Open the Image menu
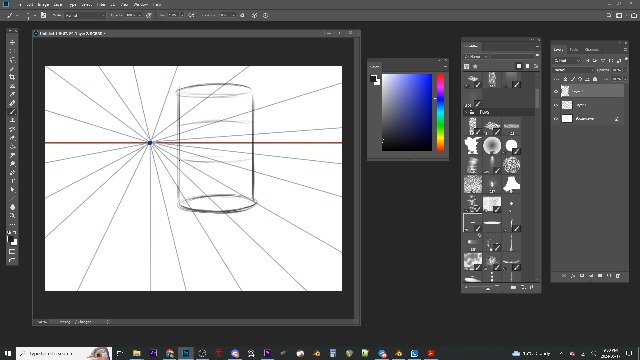Viewport: 640px width, 360px height. point(43,4)
